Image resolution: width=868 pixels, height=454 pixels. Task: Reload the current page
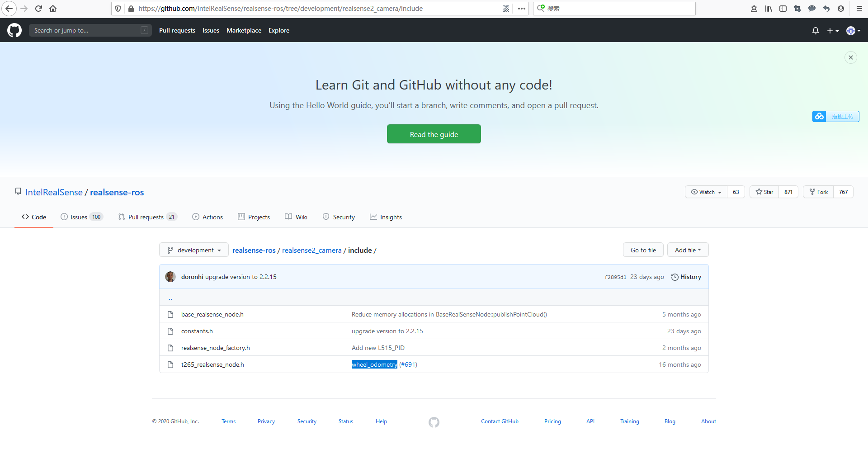click(39, 9)
